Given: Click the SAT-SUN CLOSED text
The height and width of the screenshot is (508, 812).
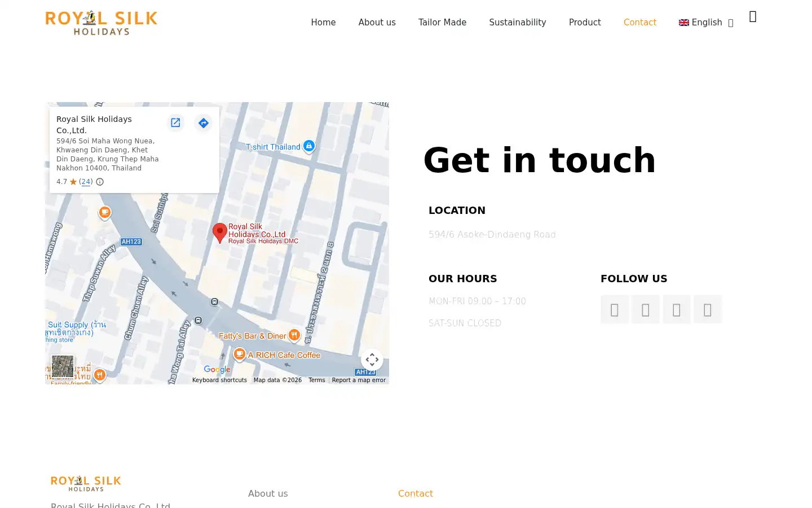Looking at the screenshot, I should [465, 323].
